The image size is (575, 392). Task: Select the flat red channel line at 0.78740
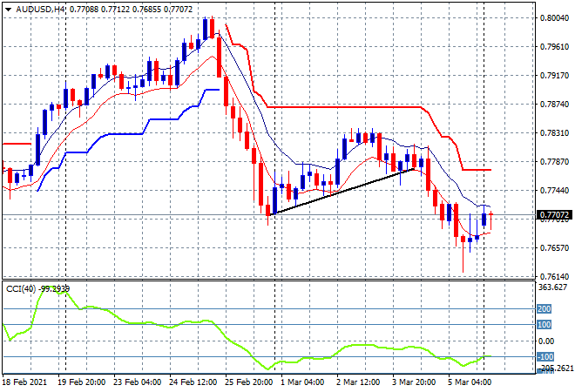tap(345, 106)
